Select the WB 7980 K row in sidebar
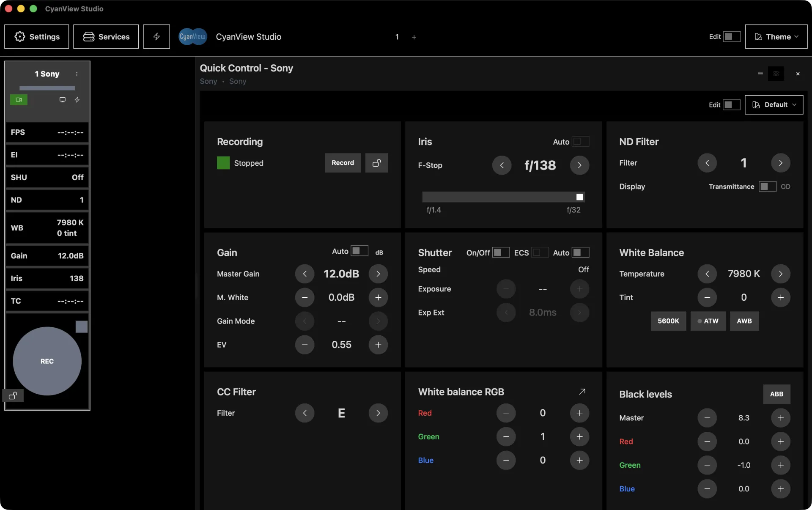 pos(47,228)
